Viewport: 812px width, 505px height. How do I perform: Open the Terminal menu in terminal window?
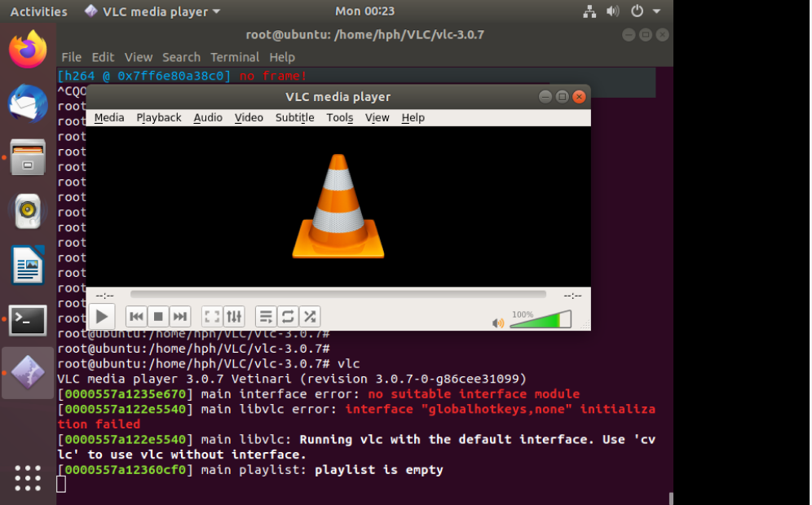point(235,58)
